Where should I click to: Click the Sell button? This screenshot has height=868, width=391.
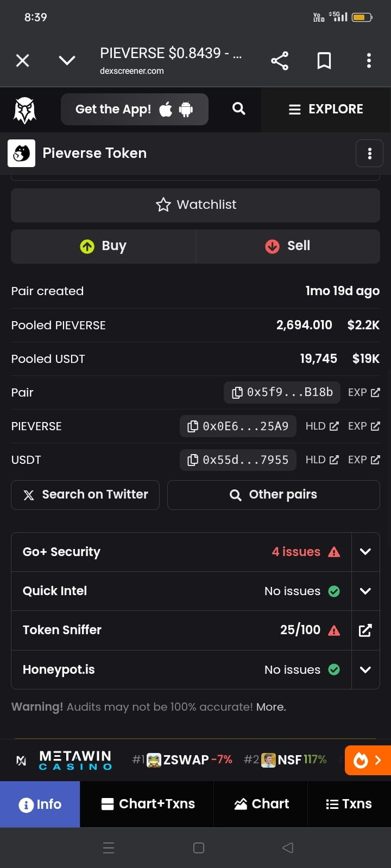(288, 246)
